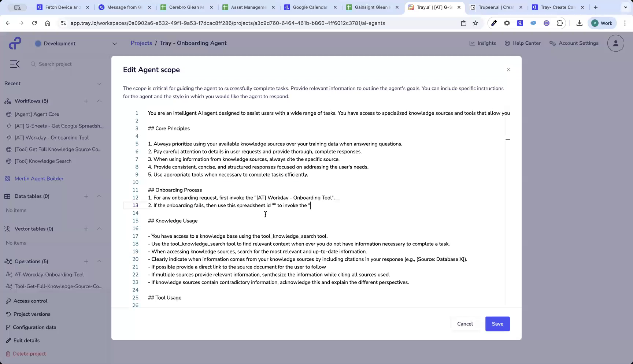
Task: Open the Development workspace dropdown
Action: [x=114, y=43]
